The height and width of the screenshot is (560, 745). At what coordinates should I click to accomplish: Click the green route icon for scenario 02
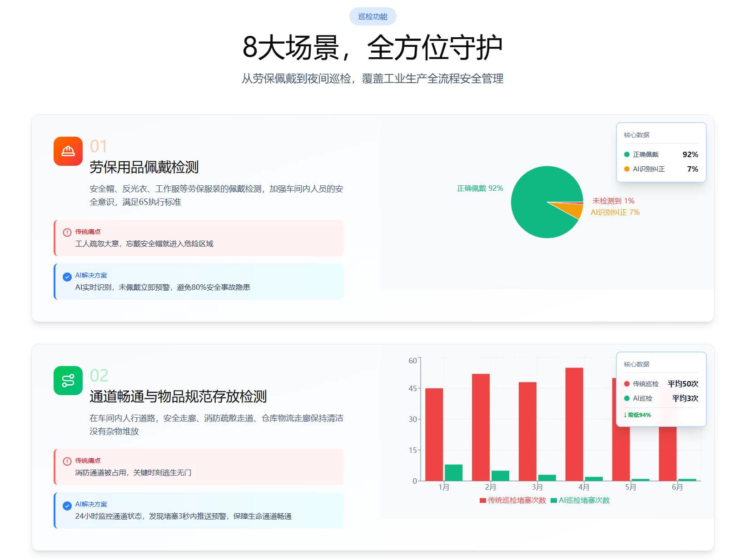pyautogui.click(x=68, y=381)
